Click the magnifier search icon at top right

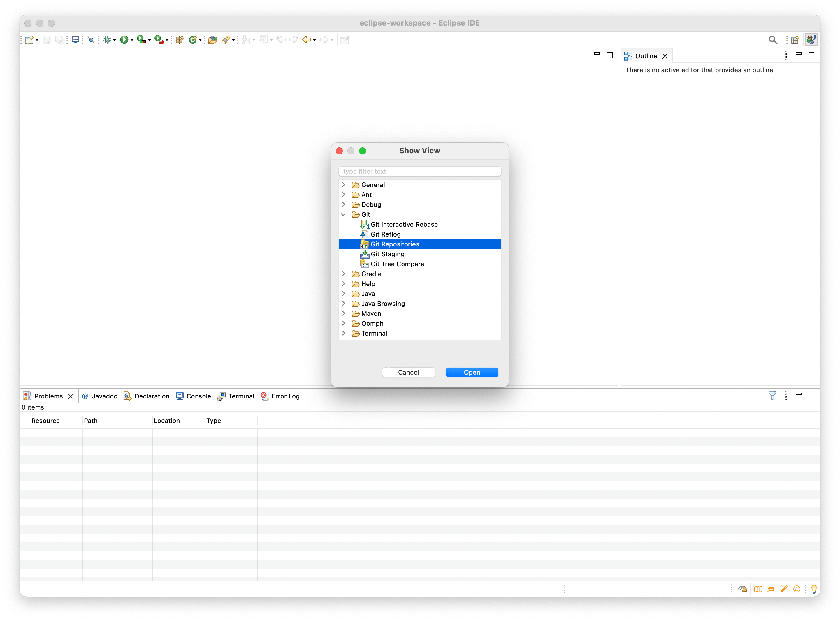click(773, 40)
